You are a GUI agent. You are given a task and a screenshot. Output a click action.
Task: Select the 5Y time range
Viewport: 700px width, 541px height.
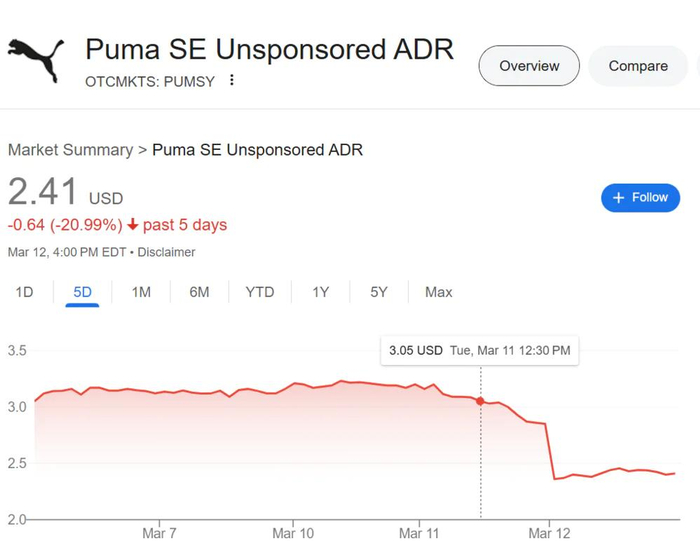(x=378, y=292)
